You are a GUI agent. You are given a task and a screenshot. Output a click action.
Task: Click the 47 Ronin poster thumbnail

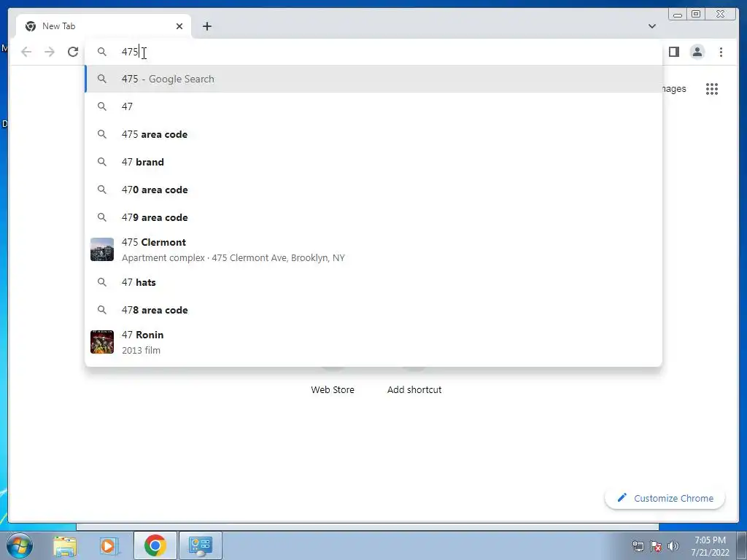point(102,342)
